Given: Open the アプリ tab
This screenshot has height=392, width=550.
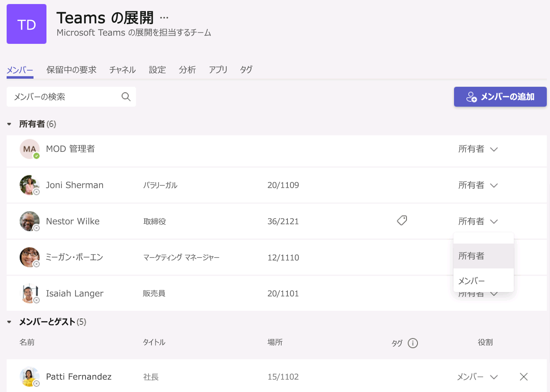Looking at the screenshot, I should click(x=218, y=70).
